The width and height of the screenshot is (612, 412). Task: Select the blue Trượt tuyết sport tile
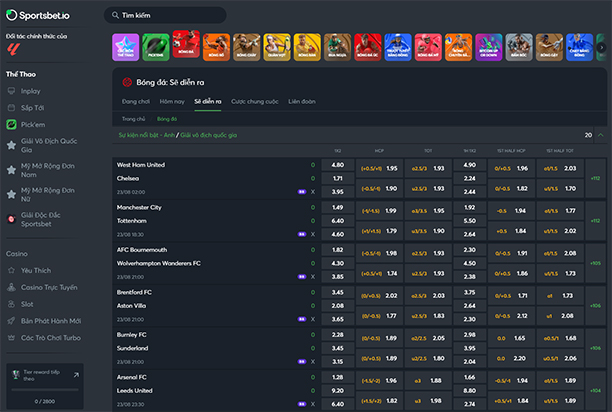coord(398,47)
